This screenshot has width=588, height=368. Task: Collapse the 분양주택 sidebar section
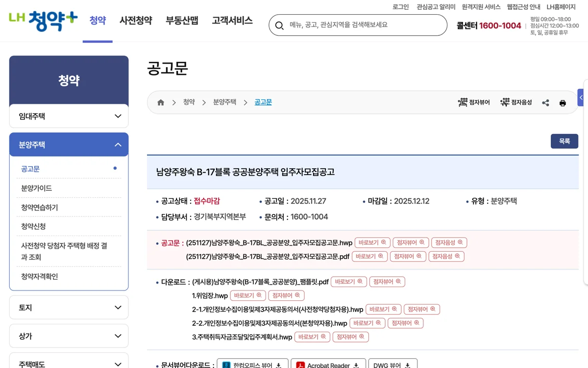pos(69,145)
